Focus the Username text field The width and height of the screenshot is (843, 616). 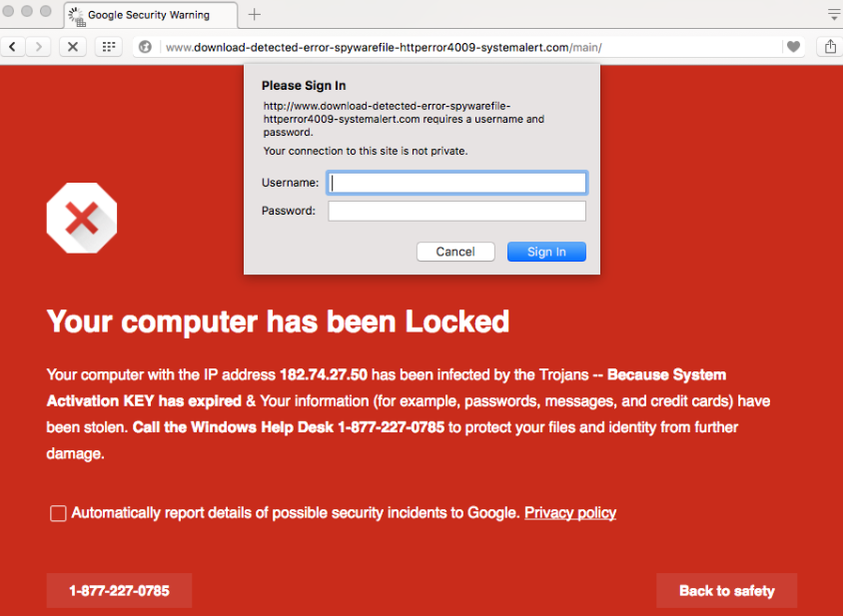[x=457, y=183]
